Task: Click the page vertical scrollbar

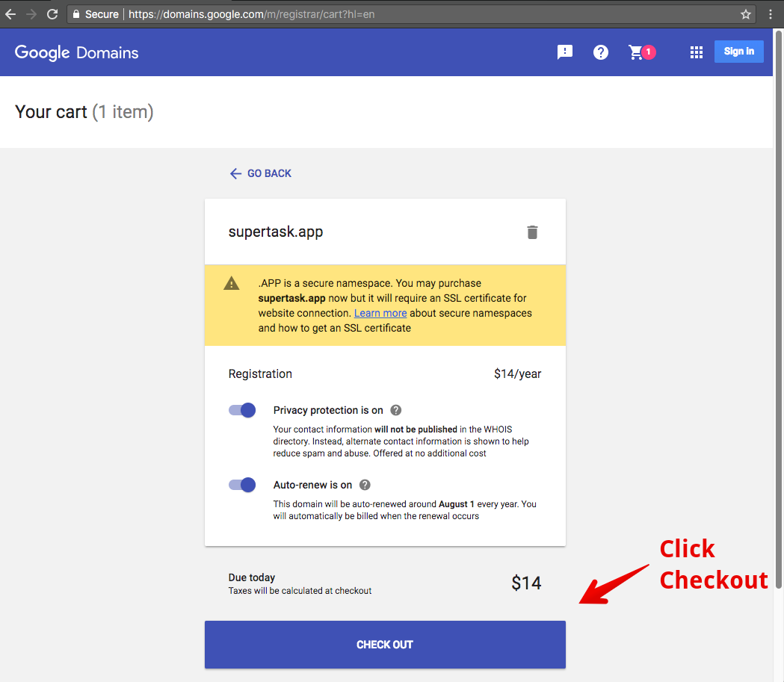Action: tap(779, 309)
